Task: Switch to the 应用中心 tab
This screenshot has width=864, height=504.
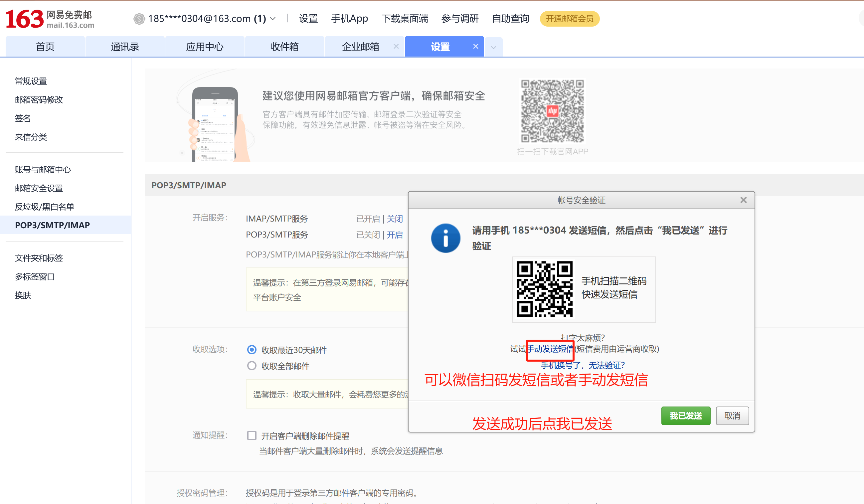Action: coord(205,47)
